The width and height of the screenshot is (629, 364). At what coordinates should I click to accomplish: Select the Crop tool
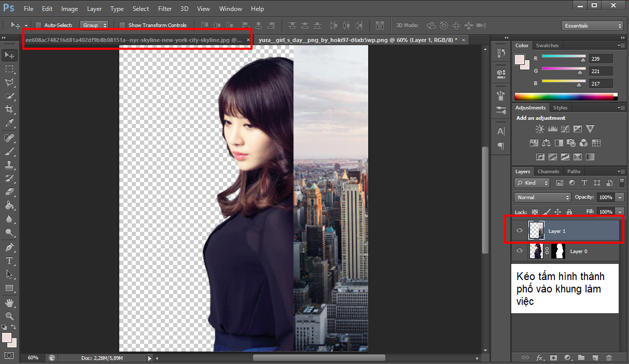pos(9,109)
